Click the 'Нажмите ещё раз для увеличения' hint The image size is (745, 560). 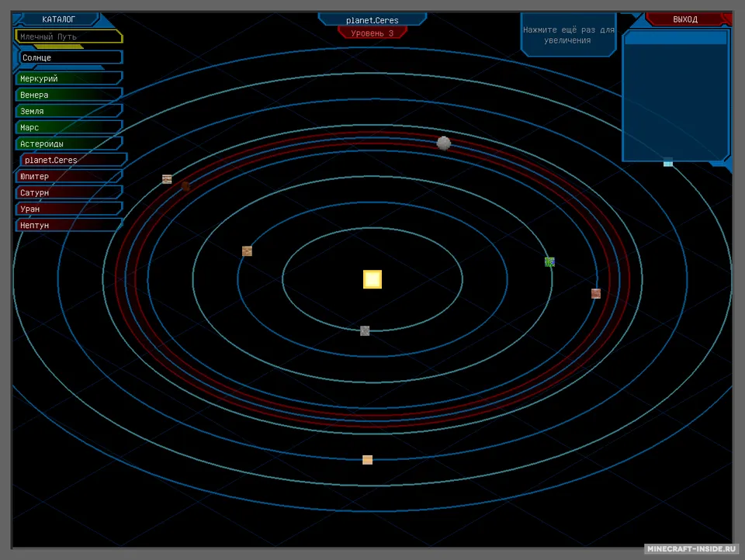pos(568,35)
